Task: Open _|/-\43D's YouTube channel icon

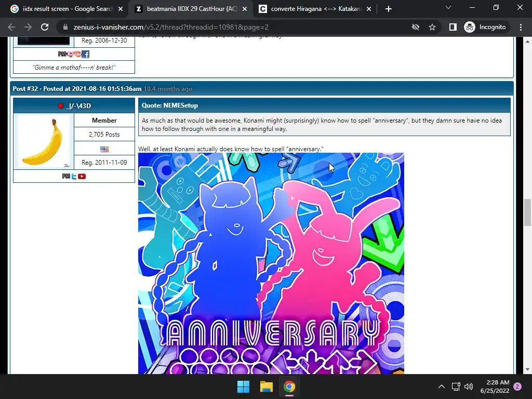Action: pyautogui.click(x=82, y=176)
